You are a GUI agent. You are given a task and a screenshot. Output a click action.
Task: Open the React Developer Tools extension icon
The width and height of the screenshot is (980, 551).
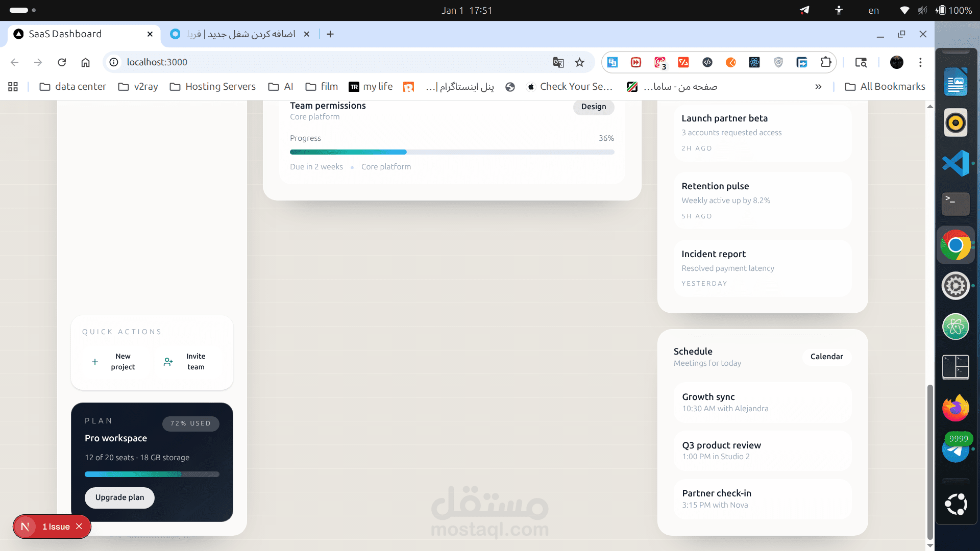754,62
